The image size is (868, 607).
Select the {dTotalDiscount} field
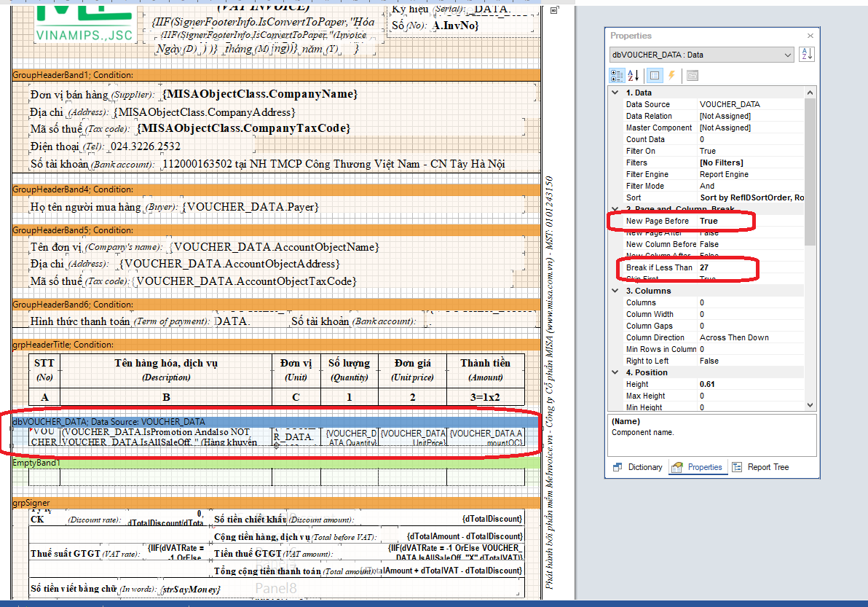492,519
